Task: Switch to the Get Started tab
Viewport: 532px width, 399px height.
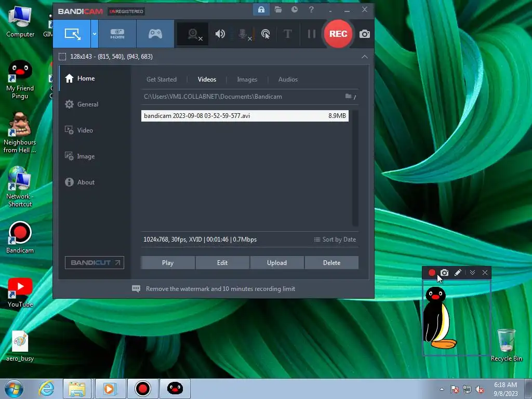Action: pyautogui.click(x=162, y=79)
